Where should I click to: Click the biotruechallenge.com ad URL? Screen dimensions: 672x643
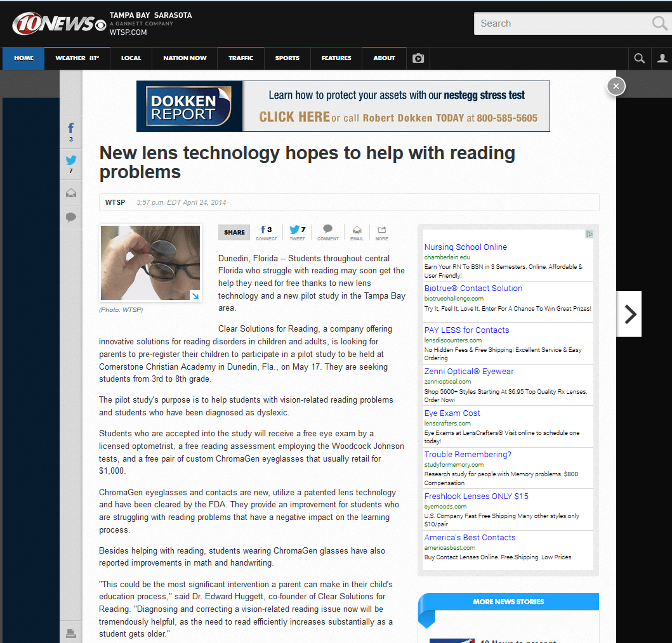(454, 299)
